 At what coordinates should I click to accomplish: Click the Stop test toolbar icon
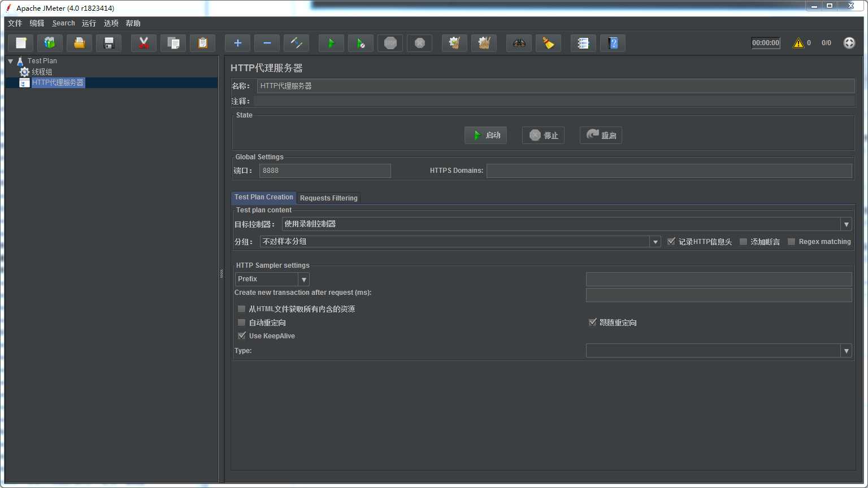pos(390,43)
